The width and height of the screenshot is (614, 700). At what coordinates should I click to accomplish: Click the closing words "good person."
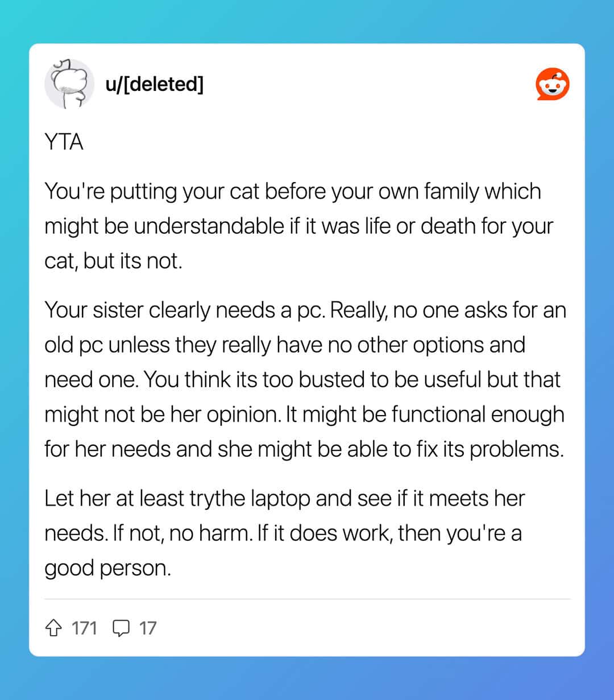(107, 568)
